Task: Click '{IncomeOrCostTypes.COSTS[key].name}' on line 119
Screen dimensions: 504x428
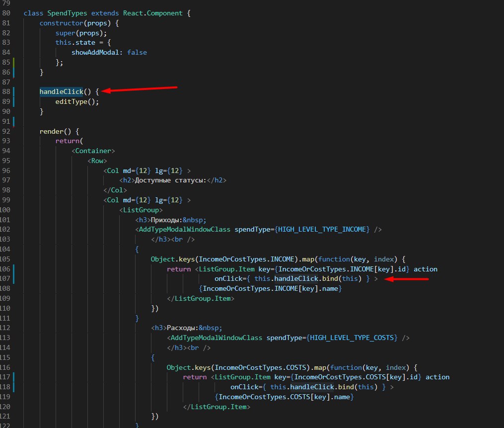Action: pyautogui.click(x=284, y=397)
